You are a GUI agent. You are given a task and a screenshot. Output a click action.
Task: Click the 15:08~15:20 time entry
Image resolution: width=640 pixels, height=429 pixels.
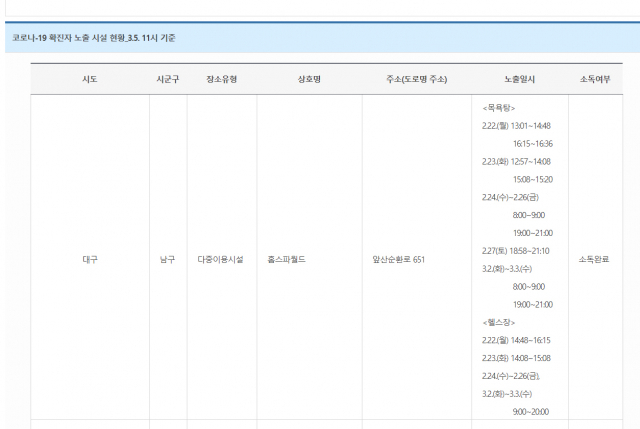tap(533, 180)
